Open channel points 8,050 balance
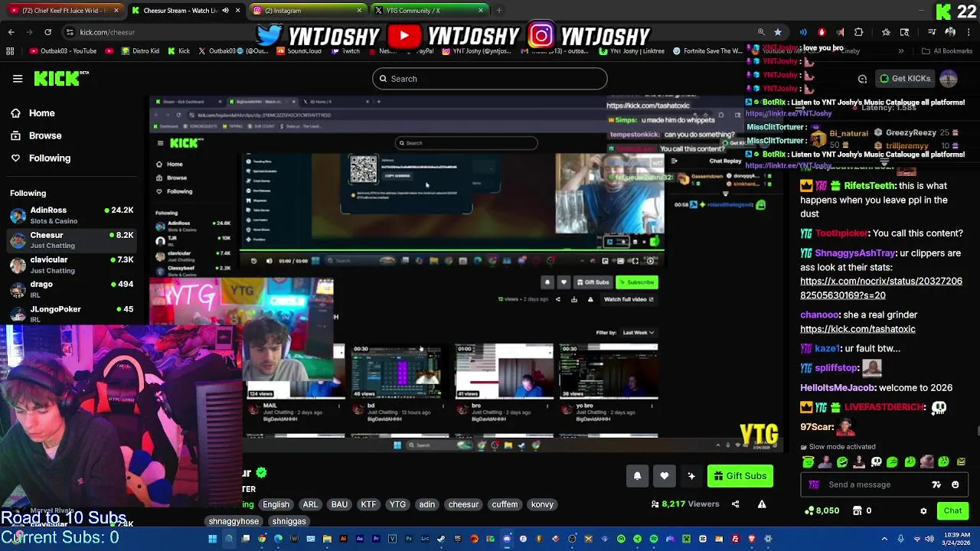Viewport: 980px width, 551px height. (x=822, y=510)
